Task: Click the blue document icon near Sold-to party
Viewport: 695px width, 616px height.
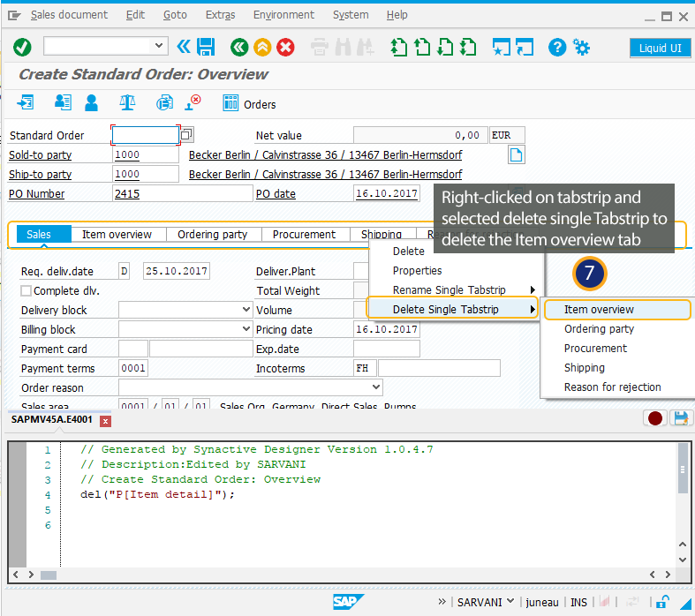Action: pyautogui.click(x=516, y=155)
